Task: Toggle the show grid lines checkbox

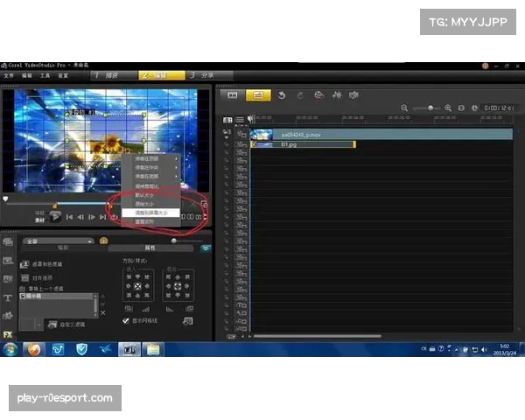Action: pyautogui.click(x=126, y=321)
